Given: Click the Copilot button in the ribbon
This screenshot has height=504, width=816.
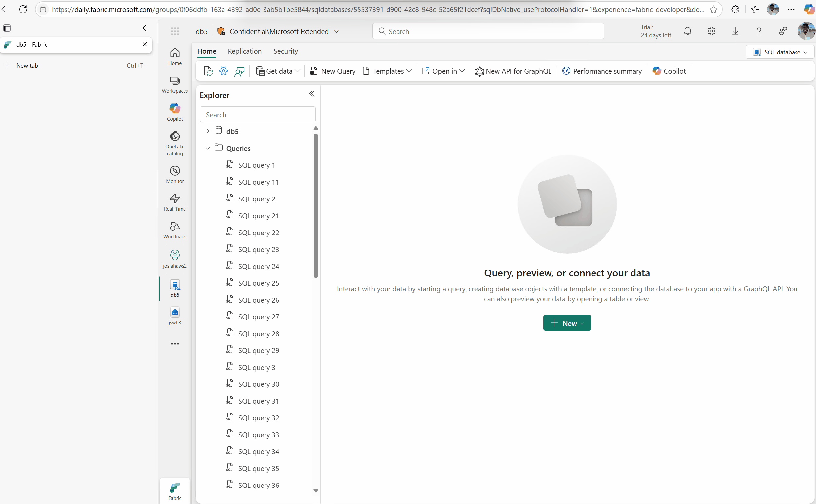Looking at the screenshot, I should 669,71.
